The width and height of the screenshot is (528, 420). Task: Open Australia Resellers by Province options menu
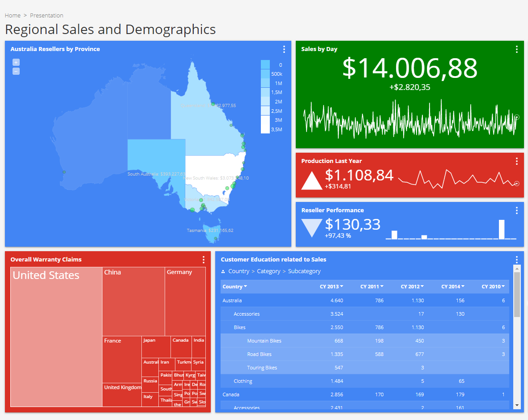point(284,49)
